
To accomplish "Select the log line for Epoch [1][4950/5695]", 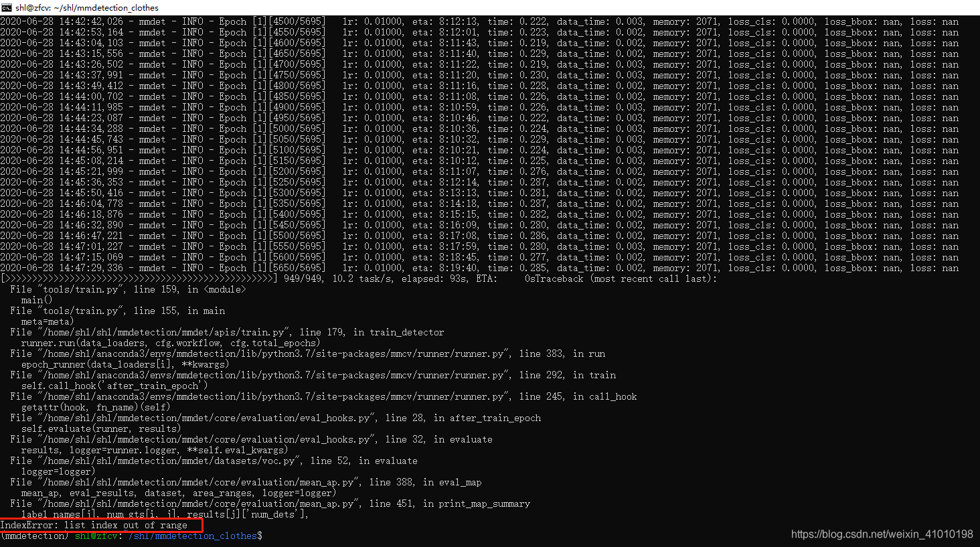I will (479, 118).
